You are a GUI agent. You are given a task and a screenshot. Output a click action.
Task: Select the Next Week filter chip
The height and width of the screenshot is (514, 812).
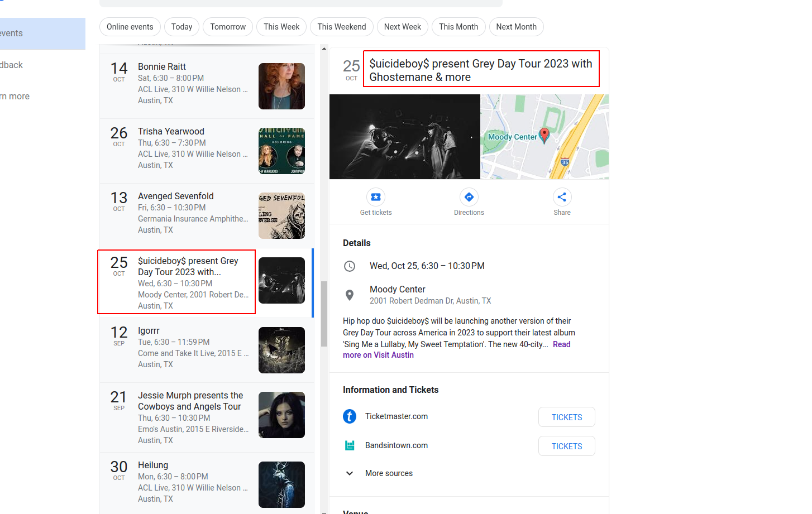pyautogui.click(x=402, y=26)
